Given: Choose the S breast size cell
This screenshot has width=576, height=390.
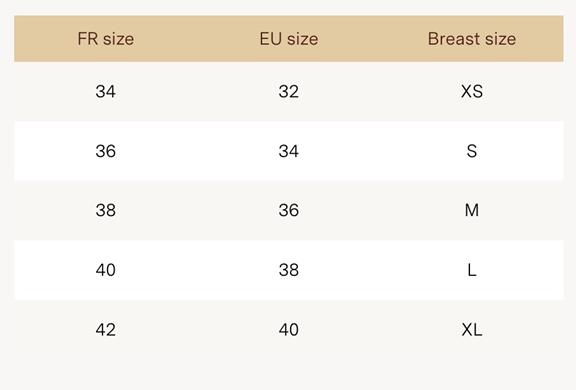Looking at the screenshot, I should [472, 151].
